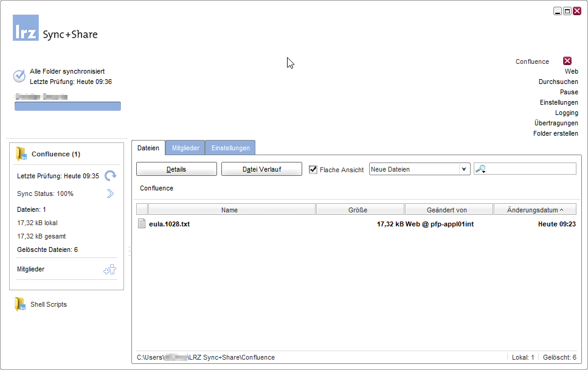Click the sync status checkmark icon
588x370 pixels.
click(19, 76)
